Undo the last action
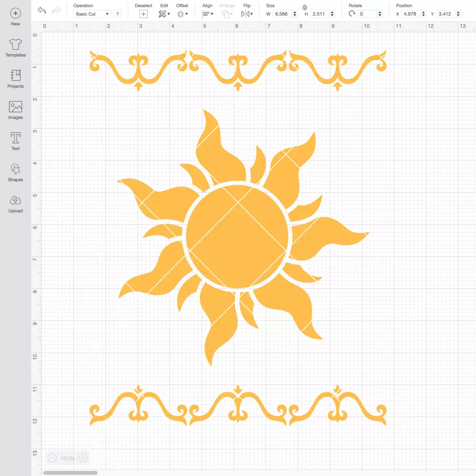This screenshot has width=476, height=476. pyautogui.click(x=42, y=10)
